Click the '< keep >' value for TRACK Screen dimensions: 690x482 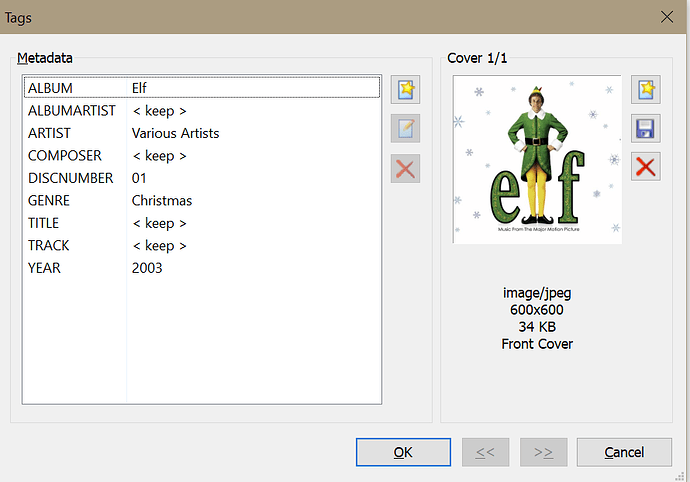[159, 245]
